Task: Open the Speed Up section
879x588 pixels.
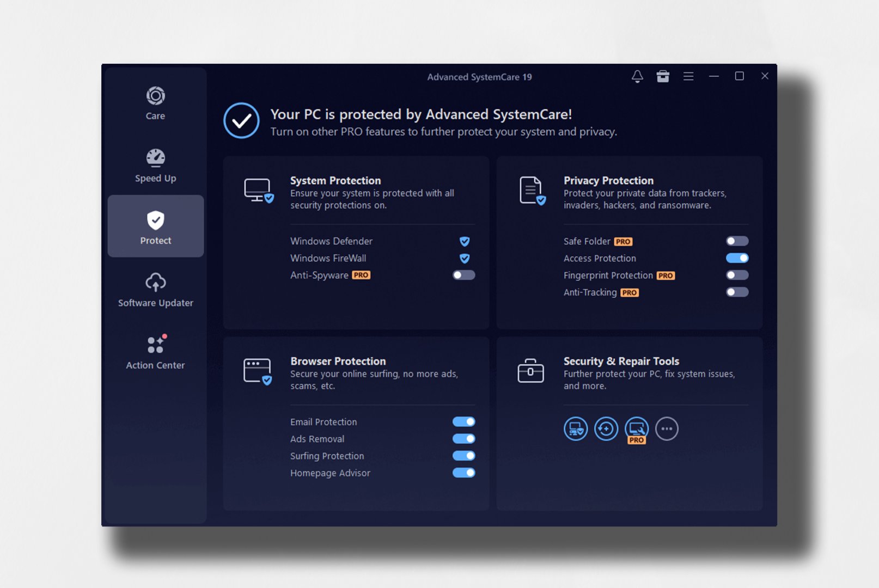Action: coord(155,166)
